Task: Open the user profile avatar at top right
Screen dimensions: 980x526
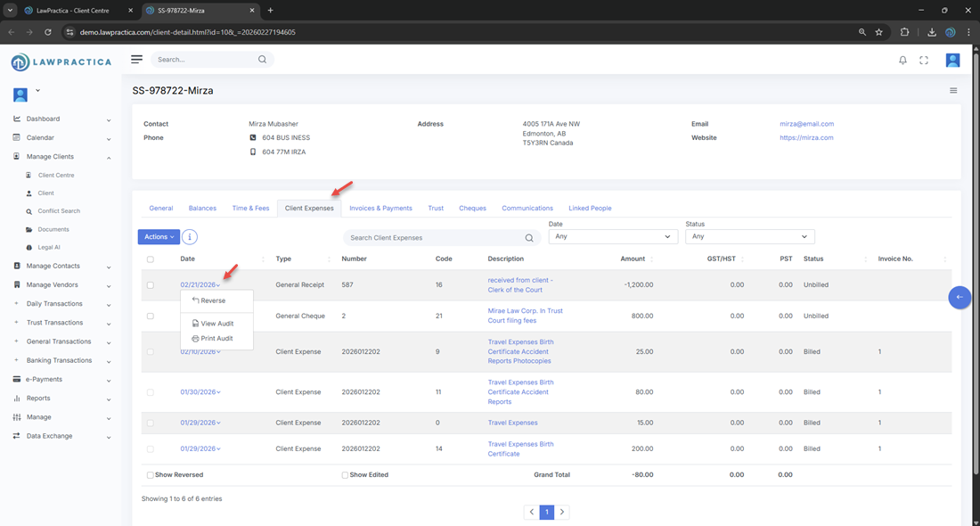Action: pyautogui.click(x=952, y=60)
